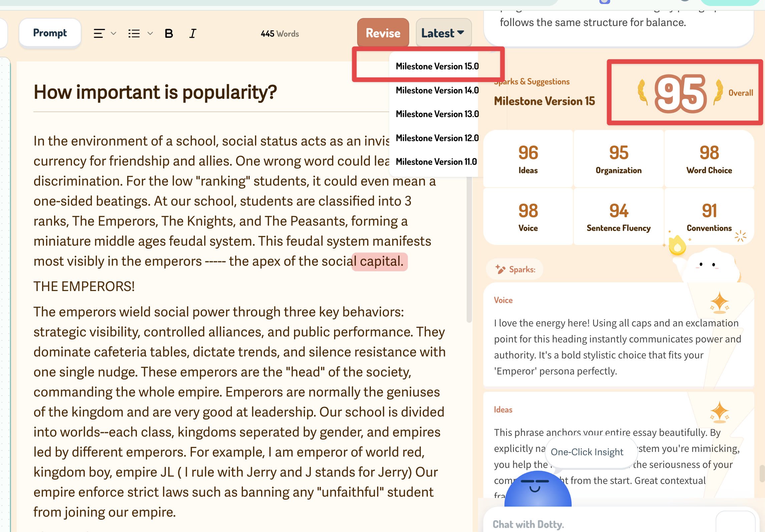Open the Latest version dropdown
This screenshot has width=765, height=532.
pyautogui.click(x=444, y=33)
